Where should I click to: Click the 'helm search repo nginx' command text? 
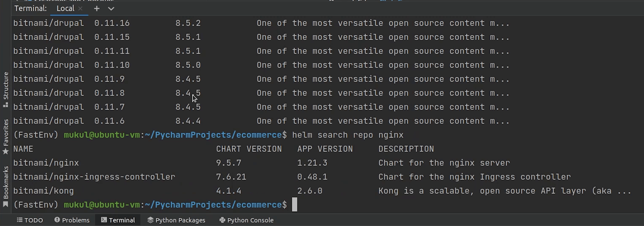tap(348, 135)
